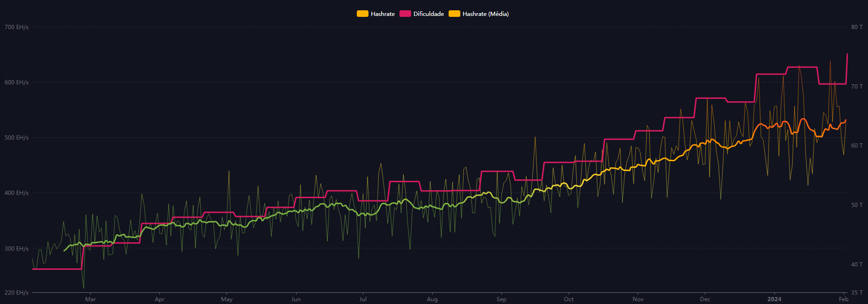Toggle the Hashrate (Média) legend label
The height and width of the screenshot is (304, 868).
pos(485,14)
